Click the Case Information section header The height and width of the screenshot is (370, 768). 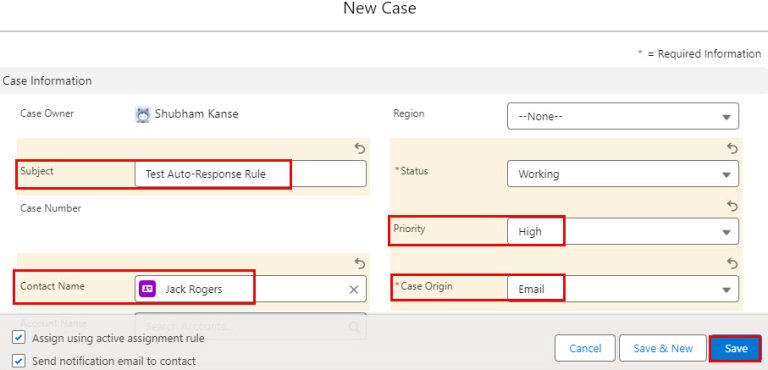[x=384, y=80]
